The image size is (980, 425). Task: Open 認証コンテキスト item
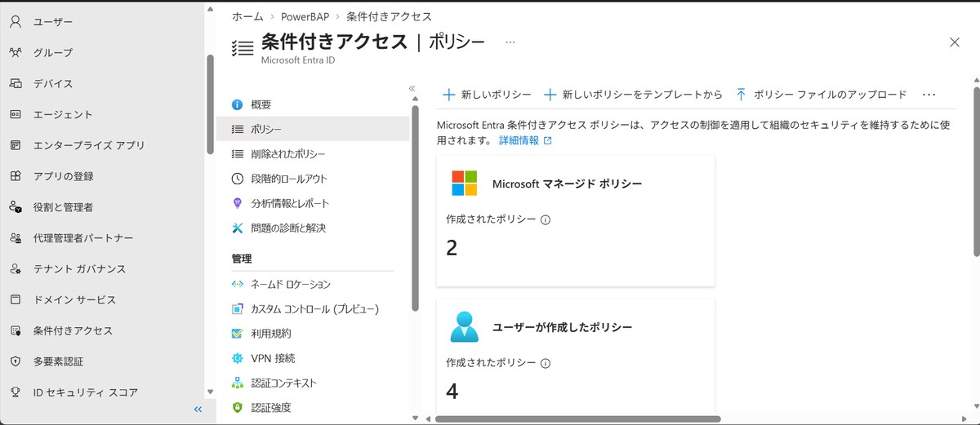click(313, 383)
